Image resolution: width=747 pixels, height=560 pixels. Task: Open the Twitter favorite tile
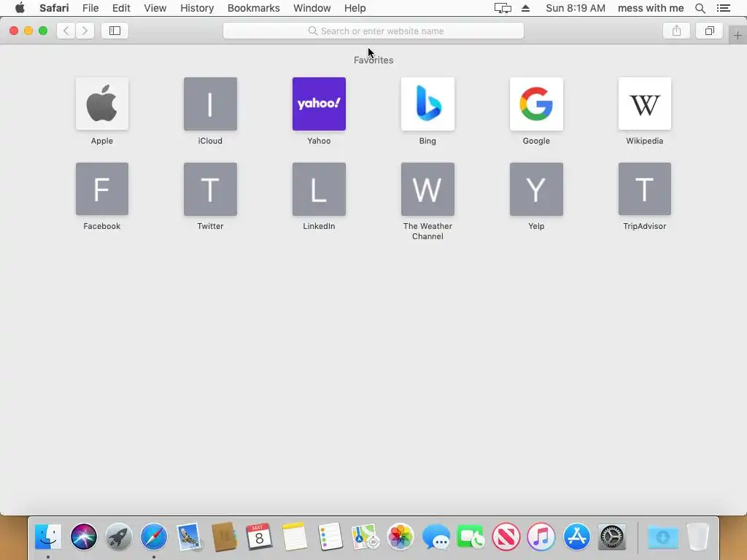pos(210,189)
